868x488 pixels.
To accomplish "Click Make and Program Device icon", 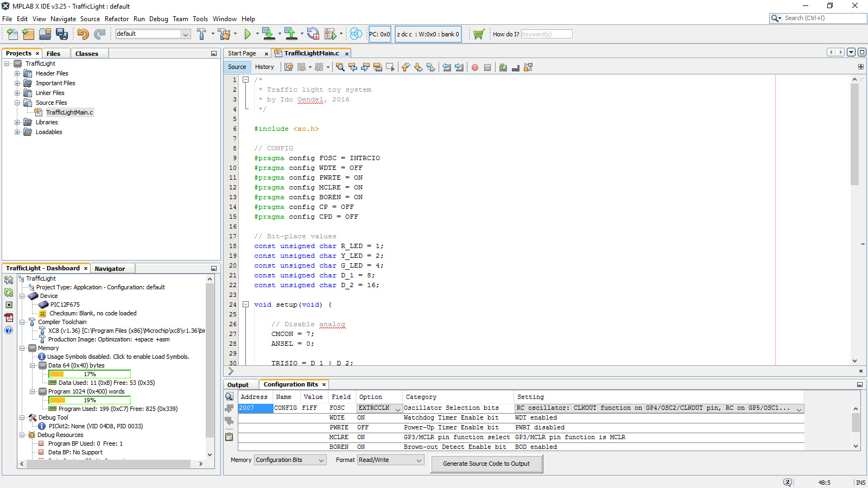I will (268, 34).
